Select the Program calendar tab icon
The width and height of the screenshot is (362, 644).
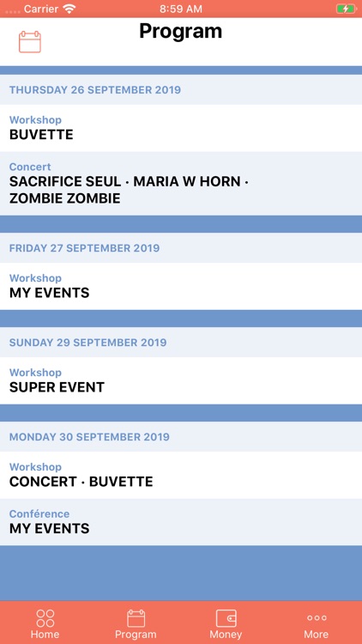[x=136, y=618]
